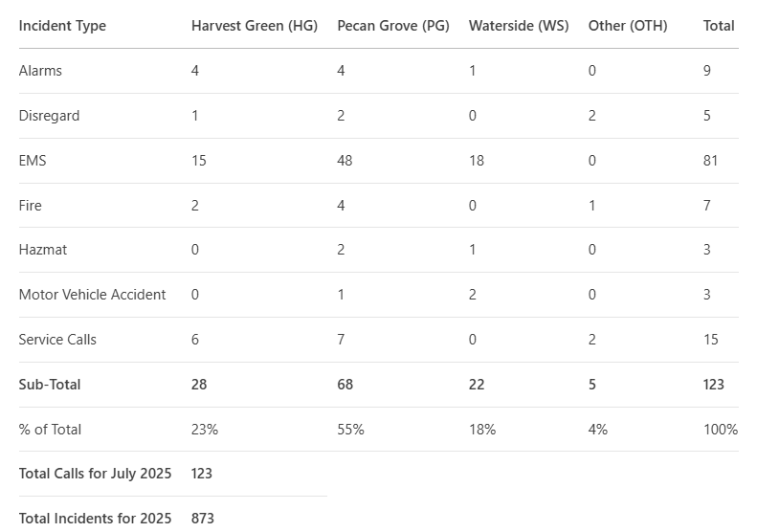Select the Service Calls row label
This screenshot has height=532, width=757.
[57, 340]
